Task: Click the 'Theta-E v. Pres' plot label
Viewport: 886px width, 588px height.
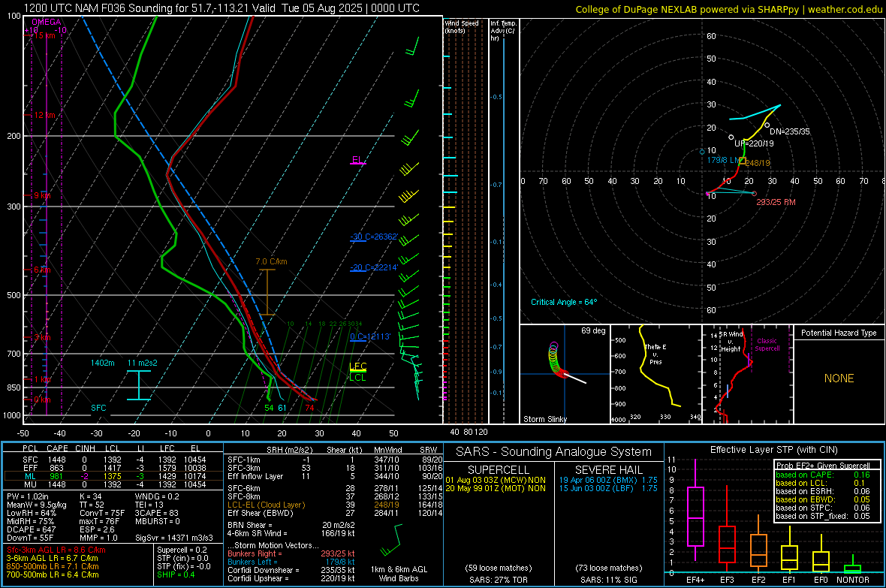Action: tap(655, 354)
